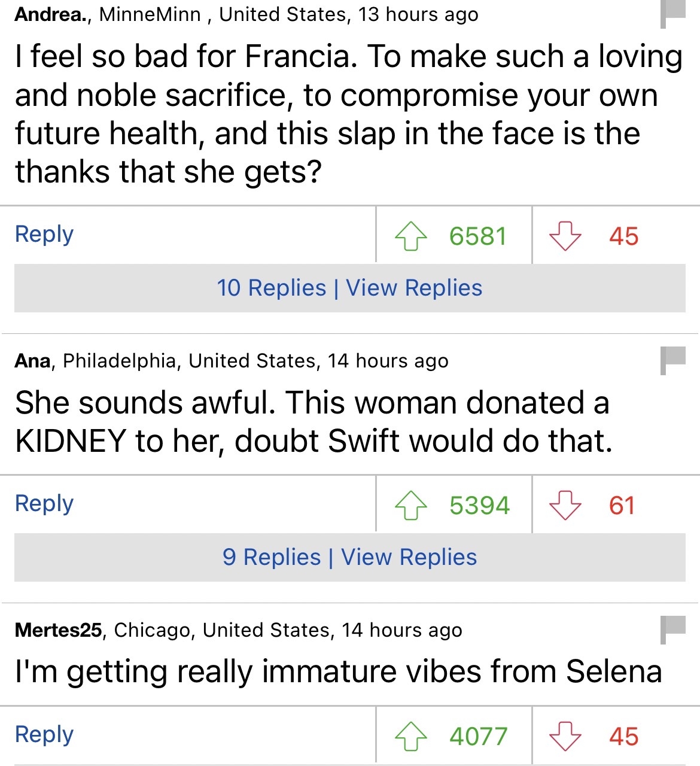Reply to Andrea's comment
700x766 pixels.
(x=44, y=234)
